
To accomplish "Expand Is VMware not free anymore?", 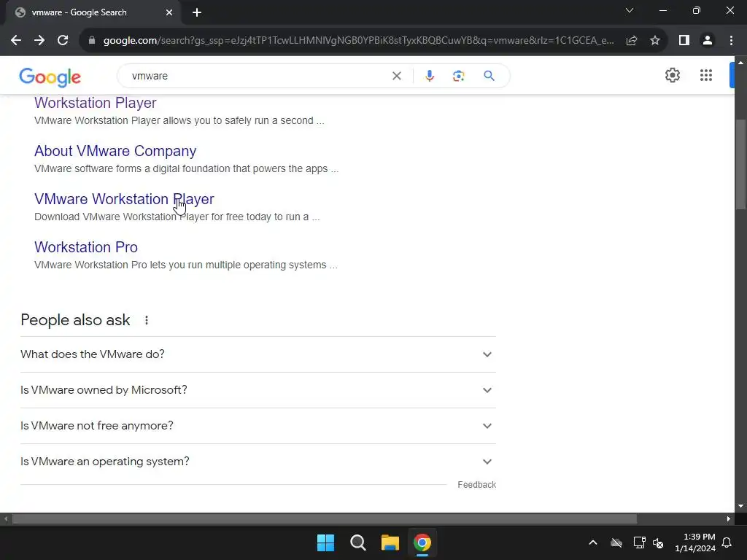I will pos(258,426).
